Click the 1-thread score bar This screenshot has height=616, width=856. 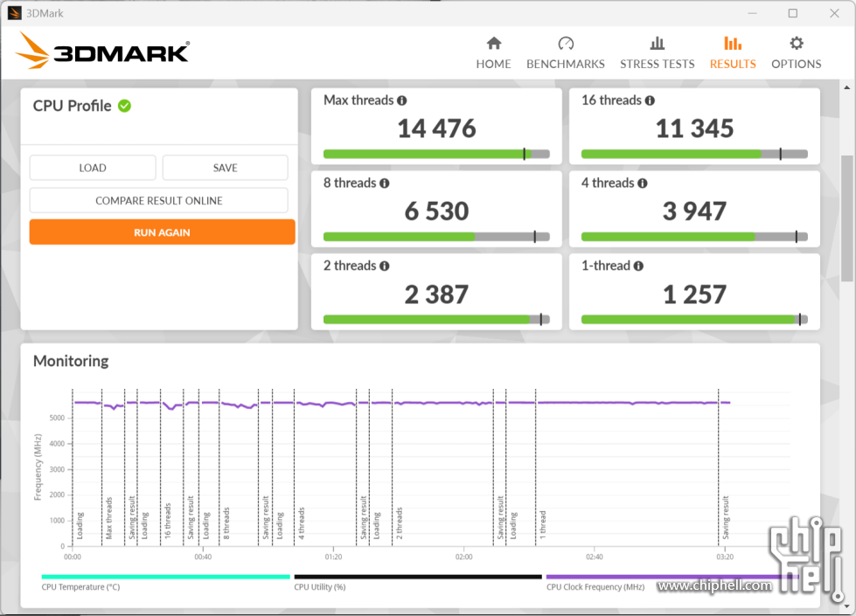pyautogui.click(x=694, y=319)
